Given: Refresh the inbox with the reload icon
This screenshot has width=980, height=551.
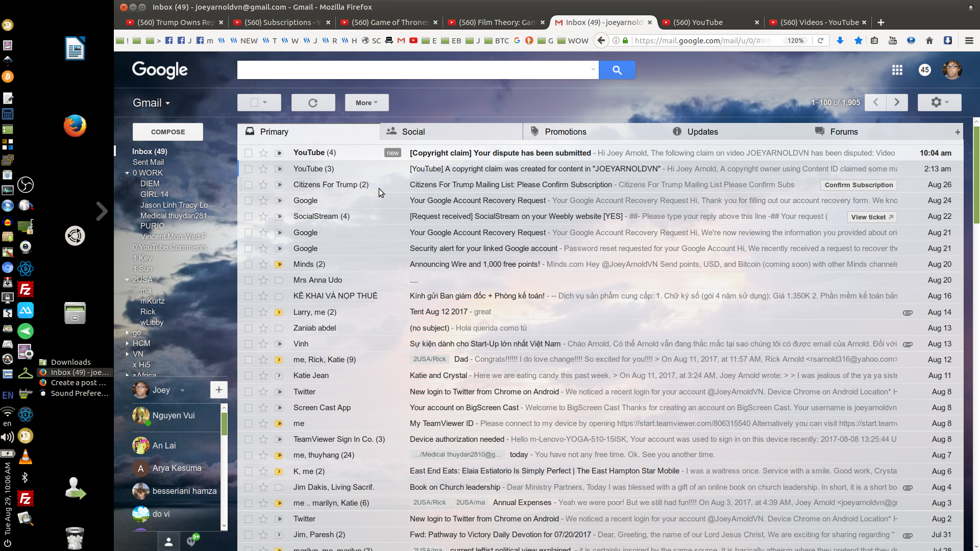Looking at the screenshot, I should 313,103.
